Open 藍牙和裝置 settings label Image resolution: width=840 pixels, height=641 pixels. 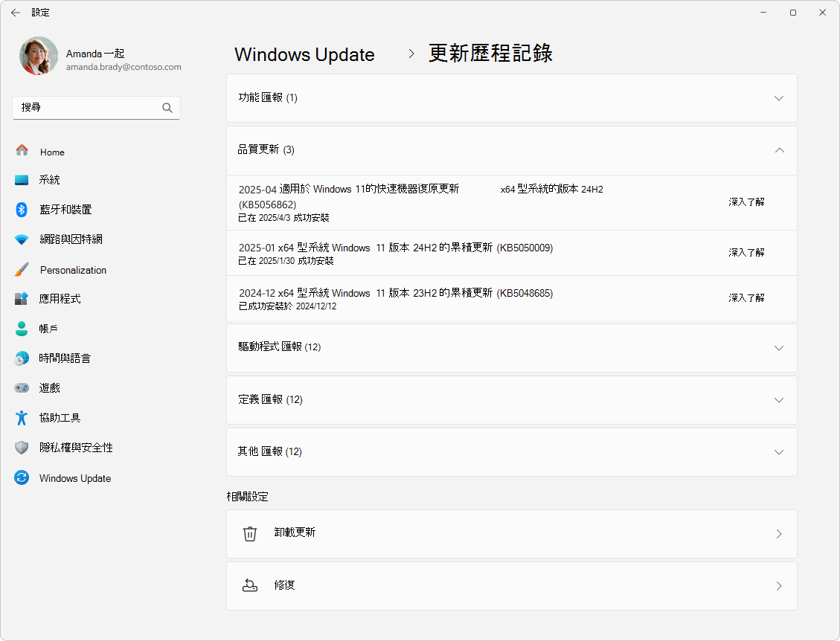click(65, 210)
